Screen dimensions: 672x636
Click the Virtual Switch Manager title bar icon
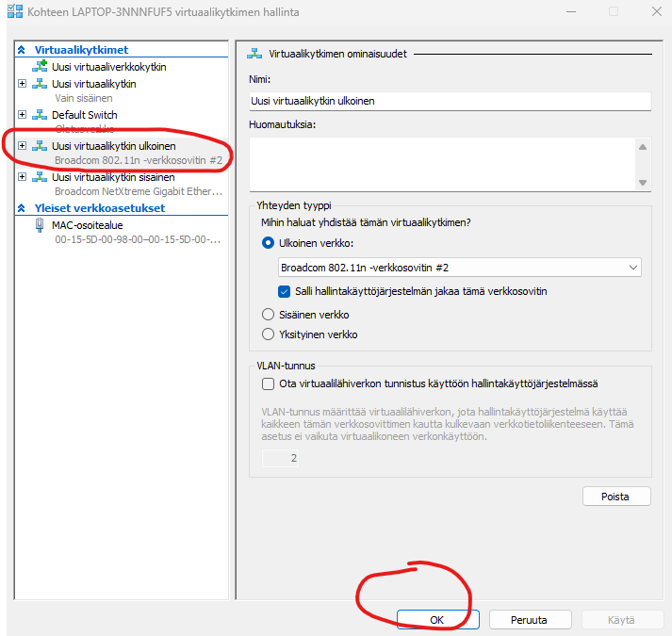(x=15, y=11)
